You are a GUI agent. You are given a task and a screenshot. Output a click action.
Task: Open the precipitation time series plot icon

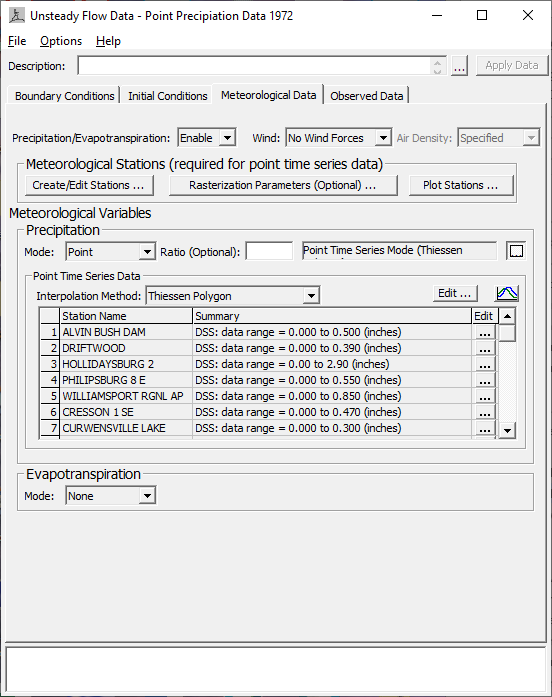click(507, 293)
